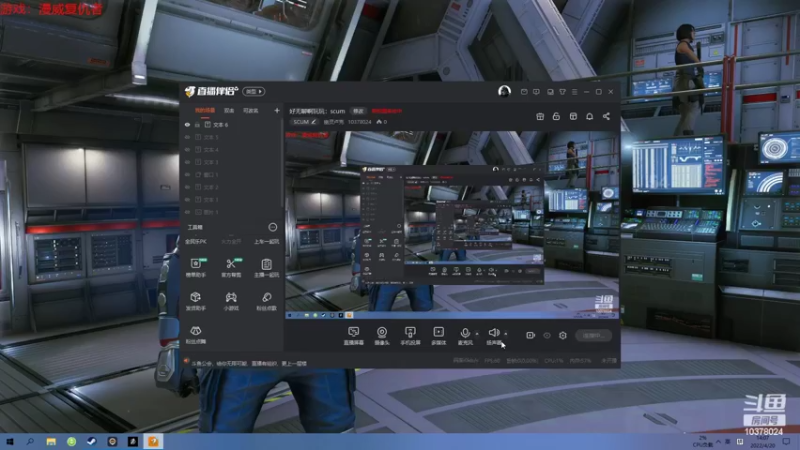This screenshot has height=450, width=800.
Task: Open the mail envelope icon in title bar
Action: pos(524,92)
